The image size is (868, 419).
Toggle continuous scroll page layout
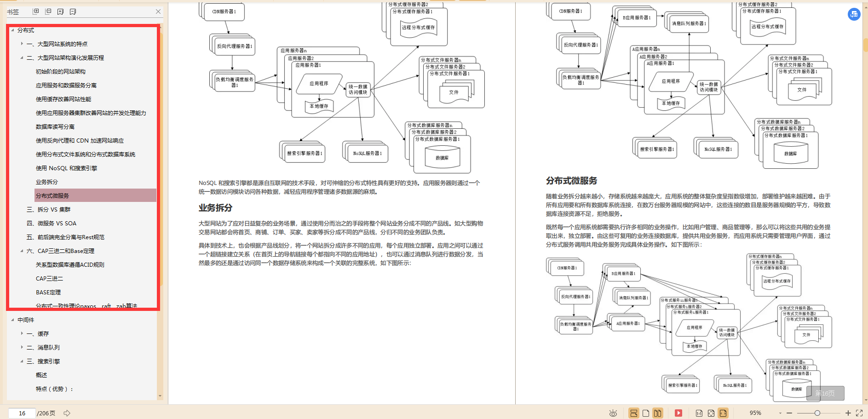coord(634,413)
